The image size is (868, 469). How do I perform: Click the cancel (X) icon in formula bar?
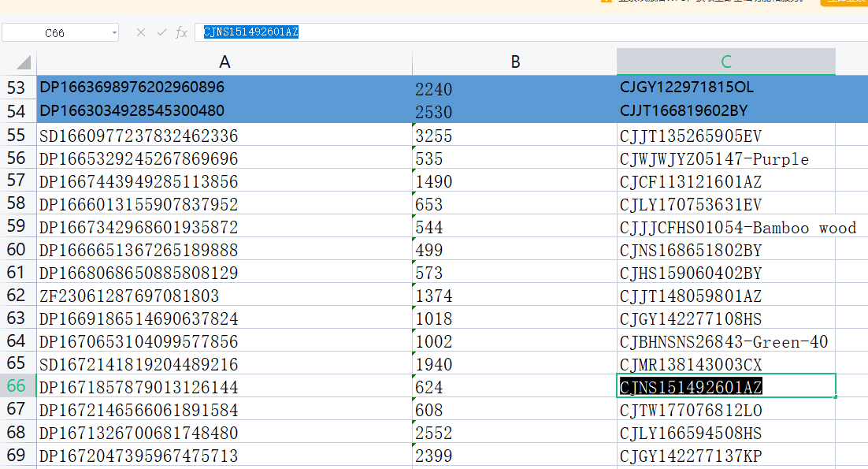[141, 32]
